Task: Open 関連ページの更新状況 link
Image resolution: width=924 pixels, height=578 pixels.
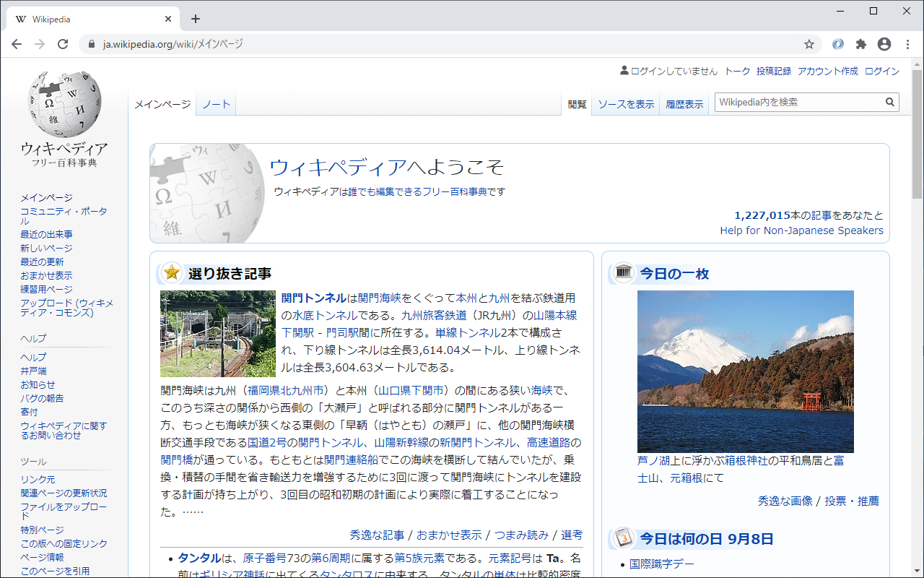Action: tap(64, 493)
